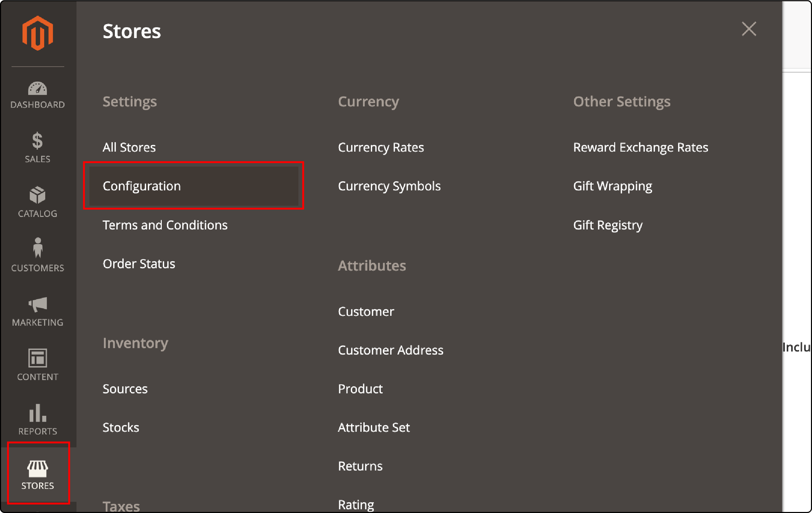Viewport: 812px width, 513px height.
Task: Click Attribute Set under Attributes
Action: point(374,427)
